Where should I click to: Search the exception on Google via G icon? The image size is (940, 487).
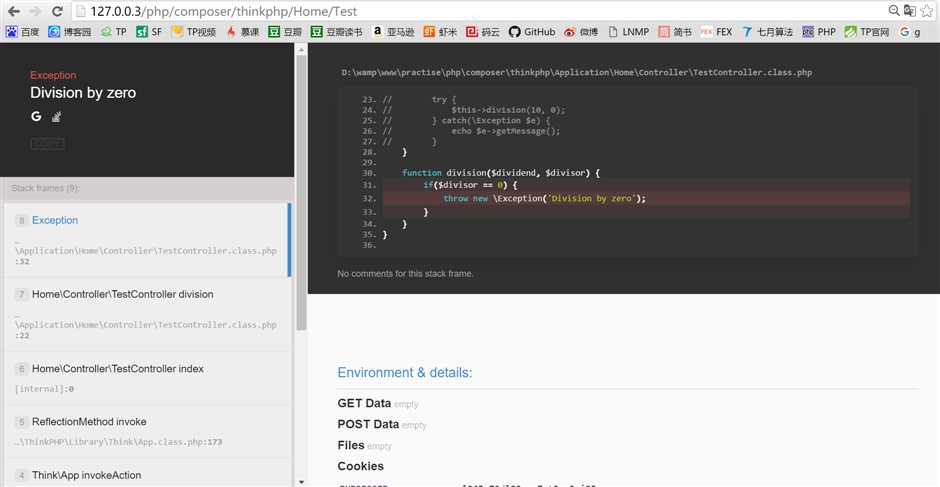(x=36, y=116)
